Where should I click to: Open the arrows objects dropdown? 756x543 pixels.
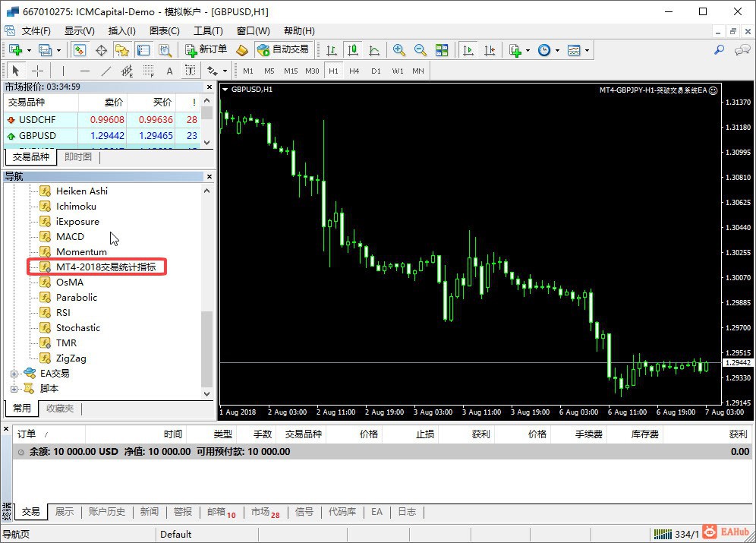coord(225,71)
